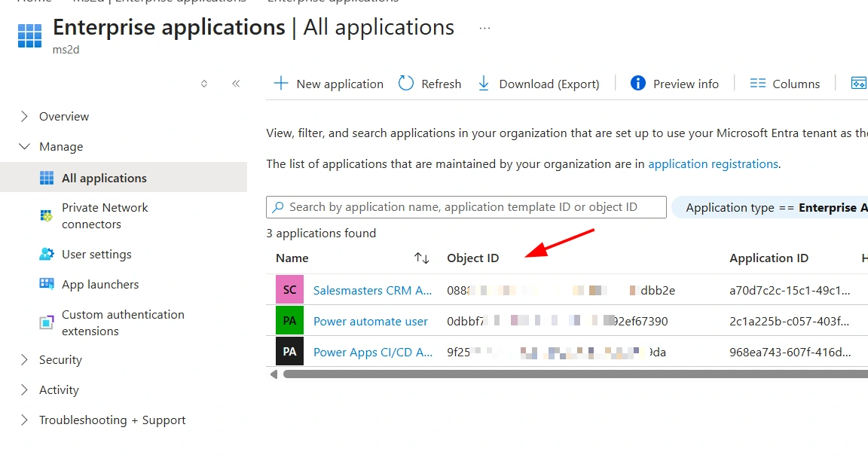The width and height of the screenshot is (868, 458).
Task: Click the Object ID ending in dbb2e
Action: click(x=561, y=290)
